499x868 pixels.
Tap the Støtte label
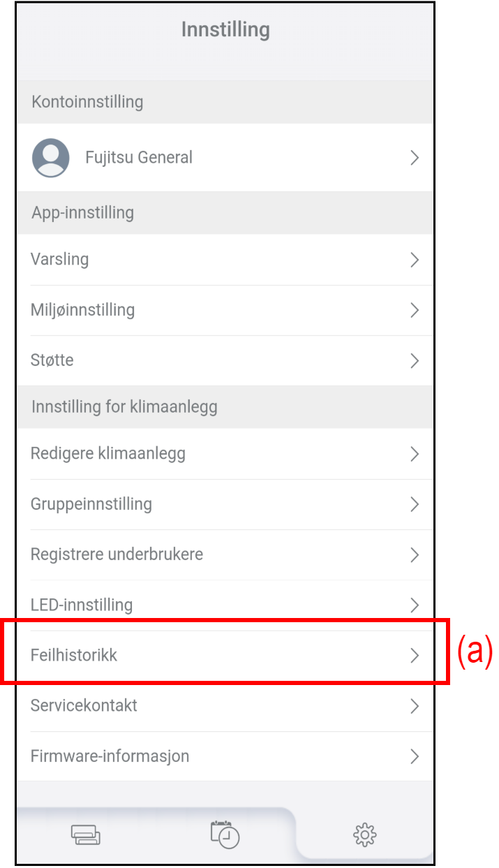click(52, 360)
